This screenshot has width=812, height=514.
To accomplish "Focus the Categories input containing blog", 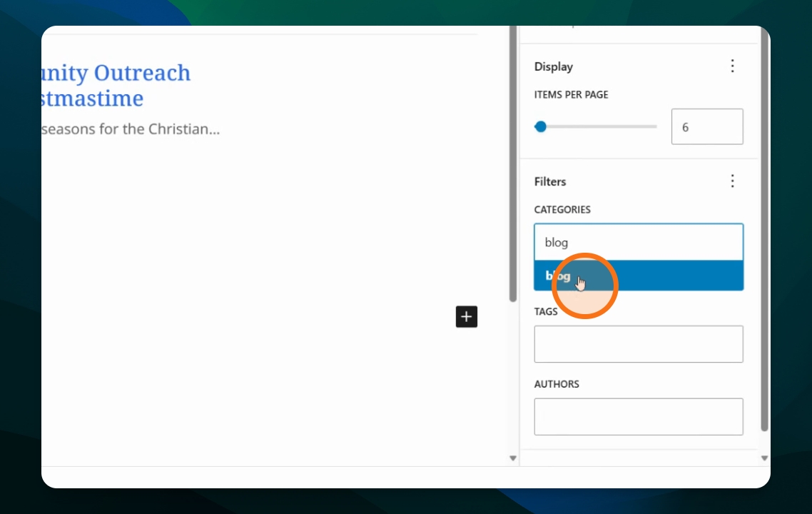I will [x=639, y=242].
